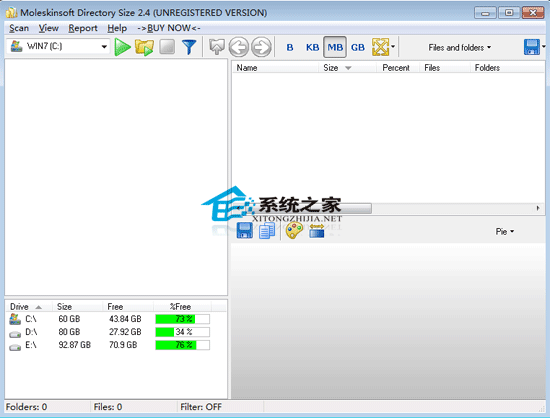Switch size units to GB

(358, 47)
